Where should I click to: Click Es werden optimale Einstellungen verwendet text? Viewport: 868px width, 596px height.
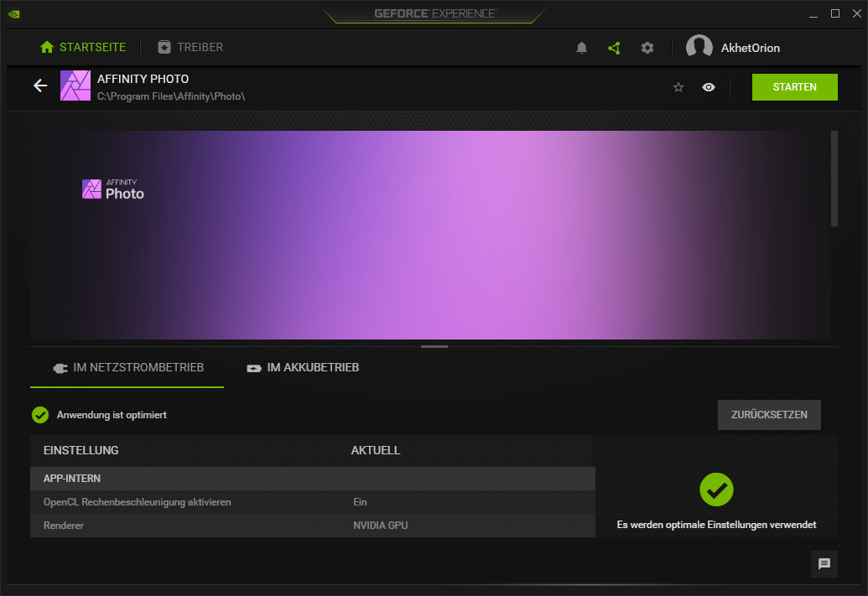(x=716, y=525)
